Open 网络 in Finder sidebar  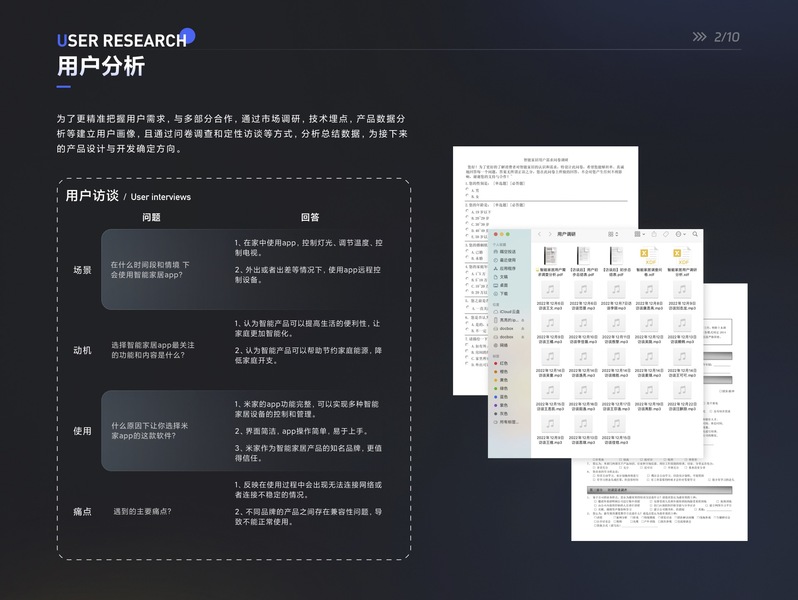point(501,345)
